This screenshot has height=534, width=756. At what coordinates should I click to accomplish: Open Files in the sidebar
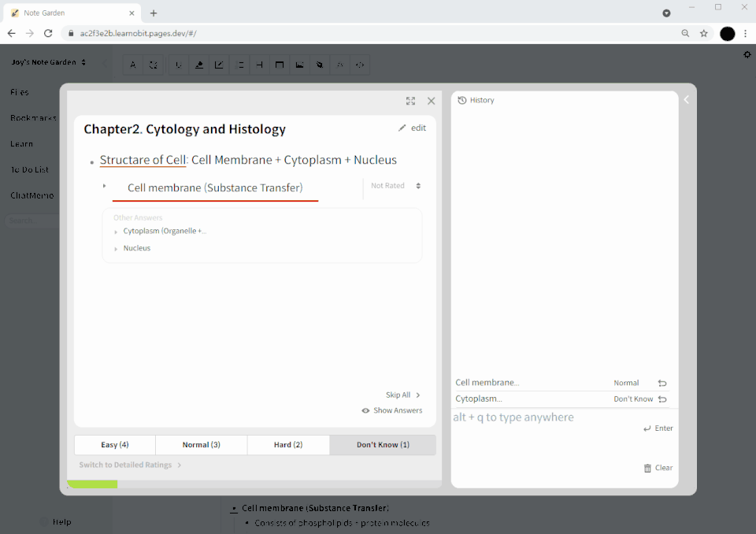pyautogui.click(x=20, y=92)
